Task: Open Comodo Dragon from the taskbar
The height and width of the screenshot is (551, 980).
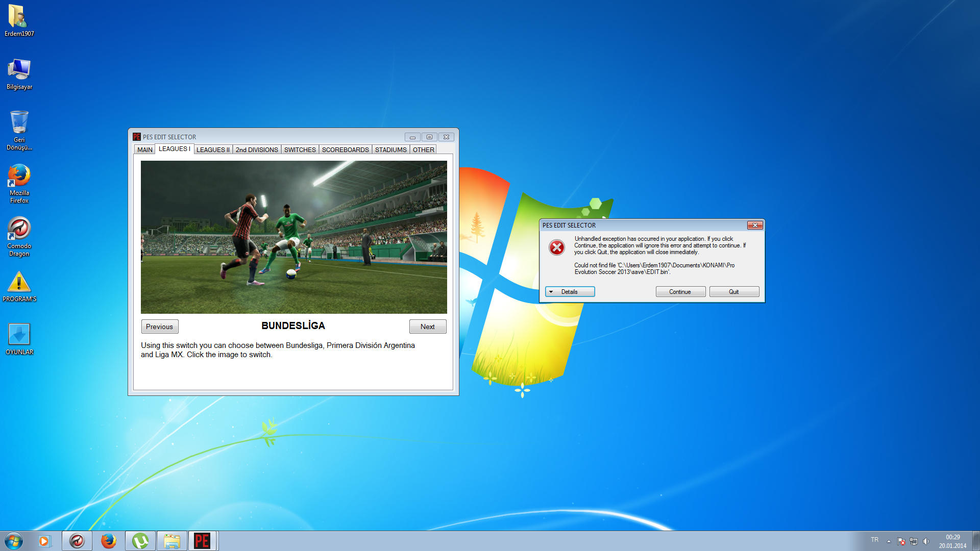Action: 77,541
